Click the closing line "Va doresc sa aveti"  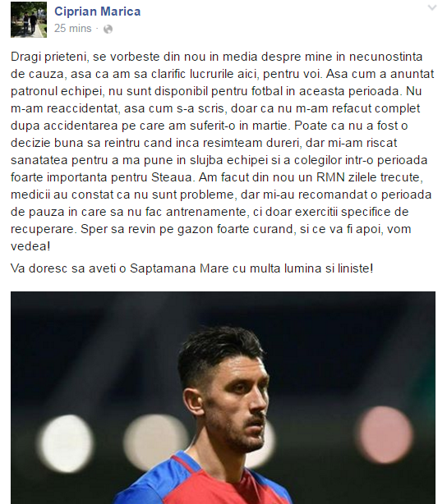[63, 268]
